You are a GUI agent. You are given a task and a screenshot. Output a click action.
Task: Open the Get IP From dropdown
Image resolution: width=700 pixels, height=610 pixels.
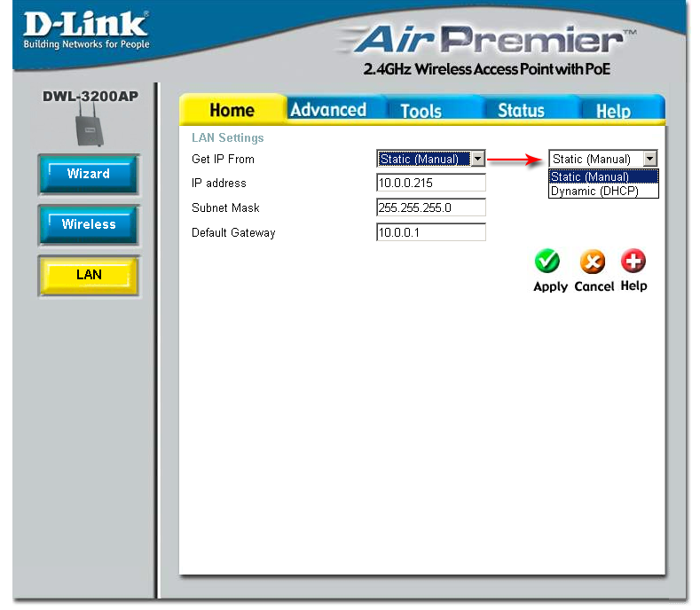tap(430, 159)
